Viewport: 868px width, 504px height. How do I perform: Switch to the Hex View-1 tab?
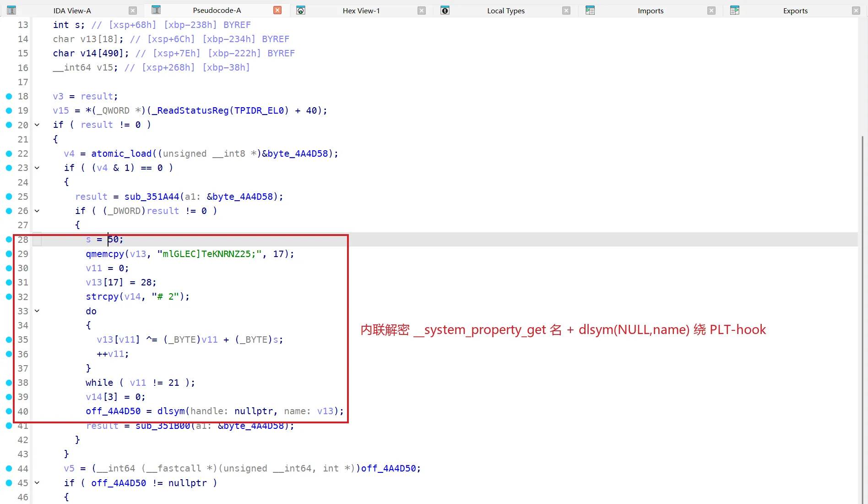(361, 11)
